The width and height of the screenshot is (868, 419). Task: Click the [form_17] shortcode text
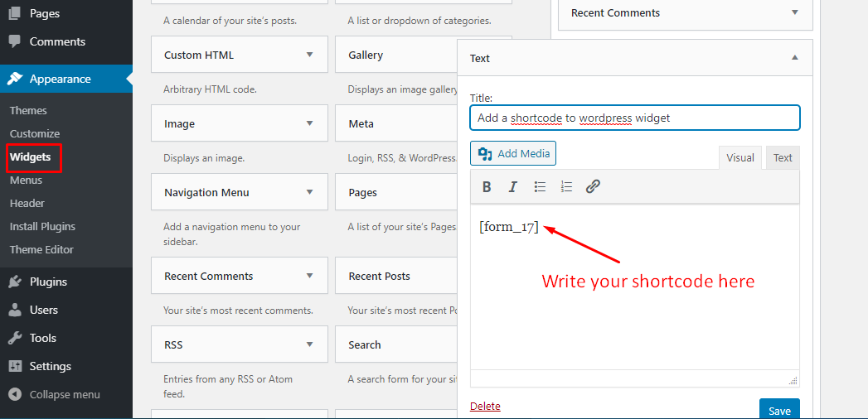[x=509, y=227]
